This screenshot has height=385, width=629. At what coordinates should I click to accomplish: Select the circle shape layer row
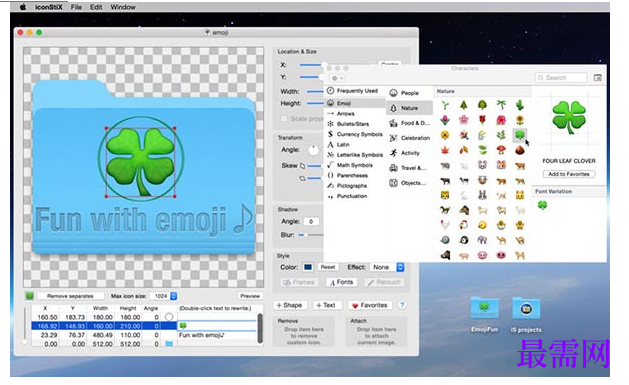(144, 317)
